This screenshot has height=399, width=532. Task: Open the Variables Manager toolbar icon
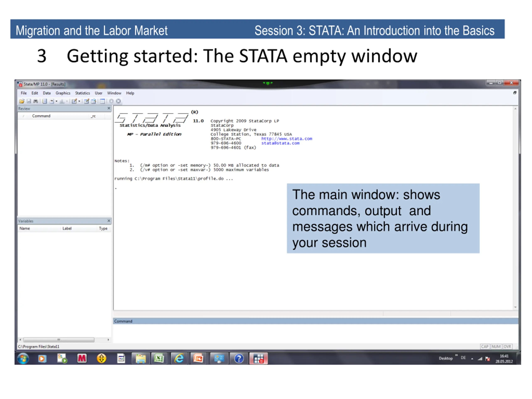click(102, 101)
